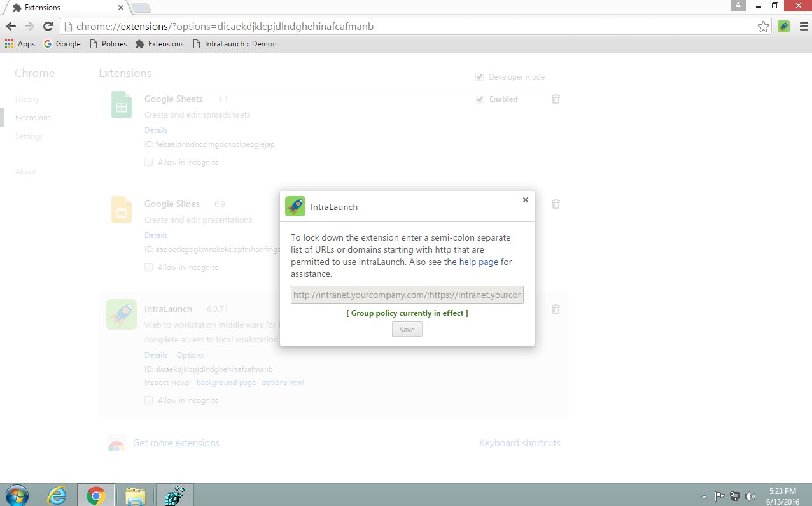Allow Google Sheets in incognito
The image size is (812, 506).
coord(148,162)
